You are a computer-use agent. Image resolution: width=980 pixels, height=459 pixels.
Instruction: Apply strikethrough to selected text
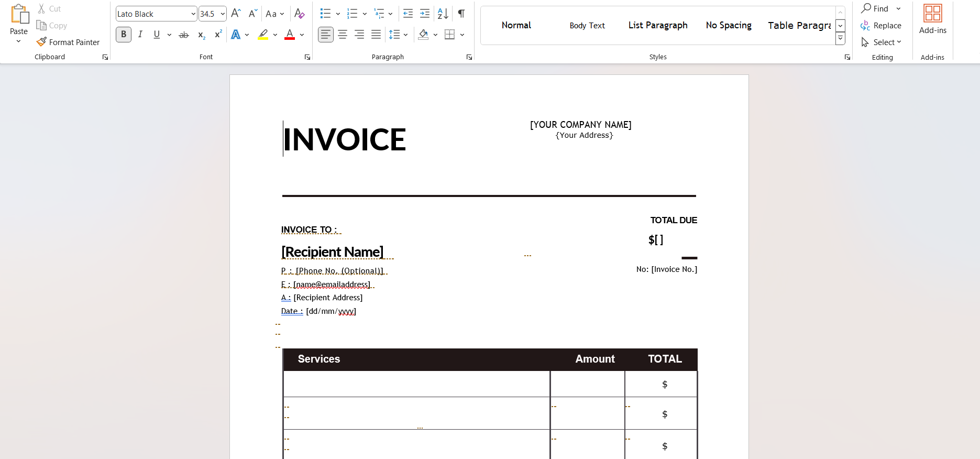coord(184,35)
